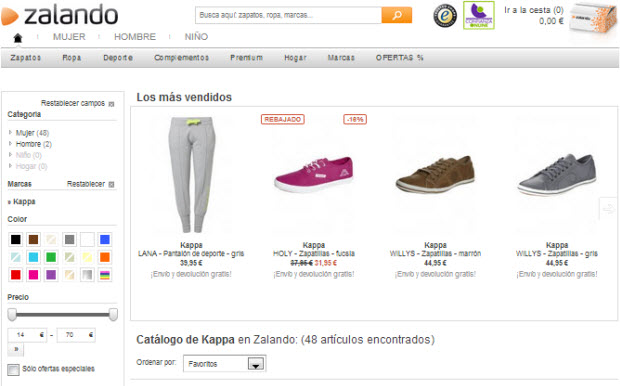Viewport: 620px width, 386px height.
Task: Open the NIÑO section tab
Action: click(x=196, y=37)
